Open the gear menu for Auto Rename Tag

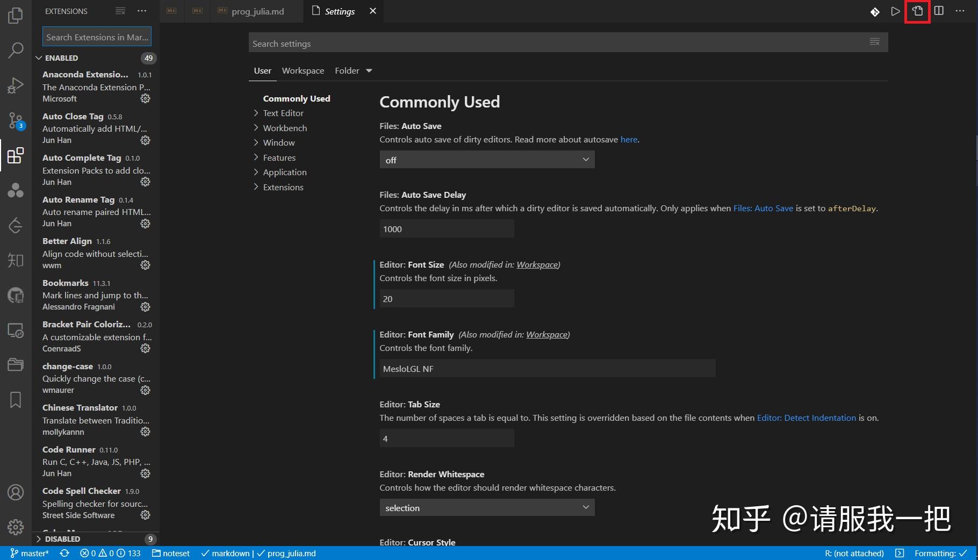(145, 224)
